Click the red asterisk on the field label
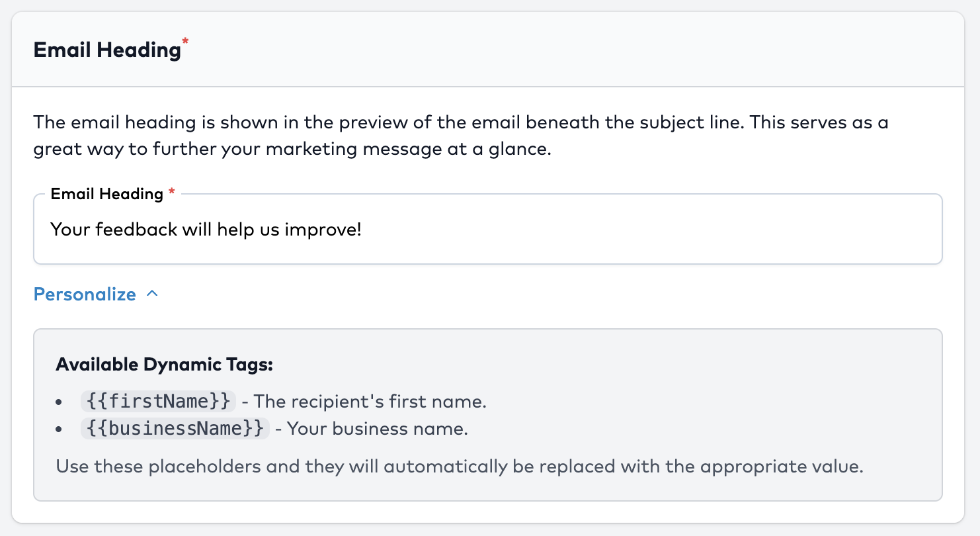This screenshot has width=980, height=536. 172,192
